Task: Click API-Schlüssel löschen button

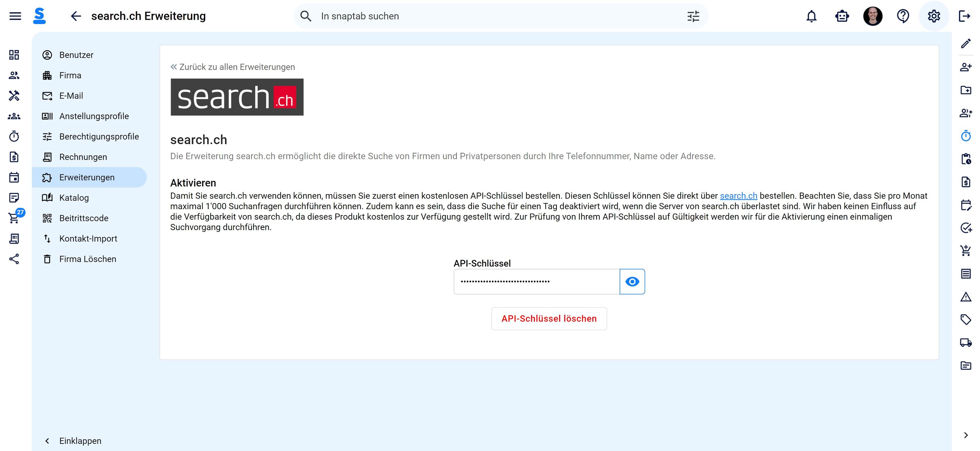Action: (x=549, y=319)
